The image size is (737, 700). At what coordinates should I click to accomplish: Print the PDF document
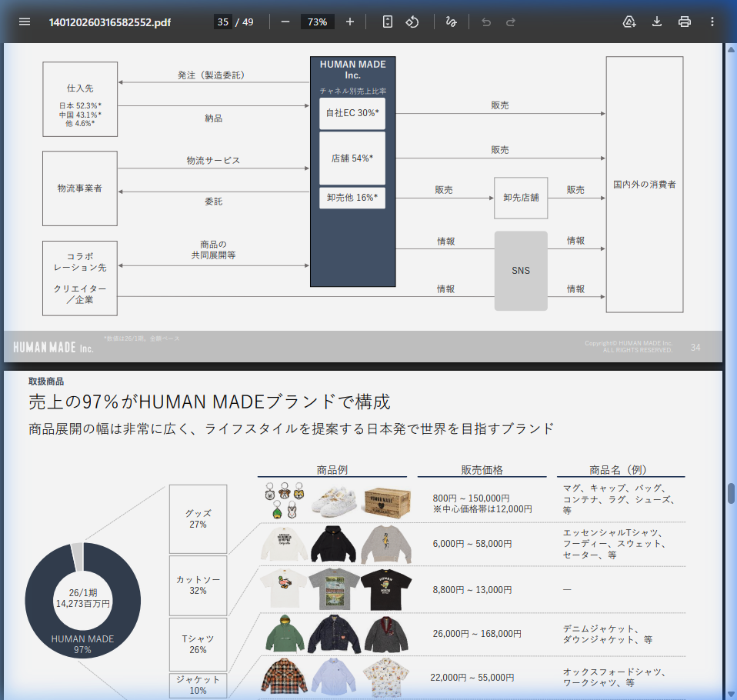pos(685,22)
